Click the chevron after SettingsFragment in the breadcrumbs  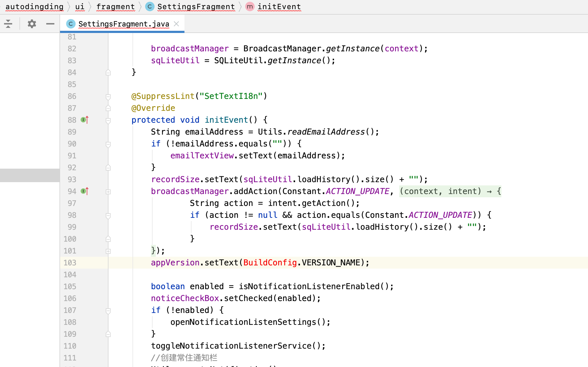[x=240, y=6]
